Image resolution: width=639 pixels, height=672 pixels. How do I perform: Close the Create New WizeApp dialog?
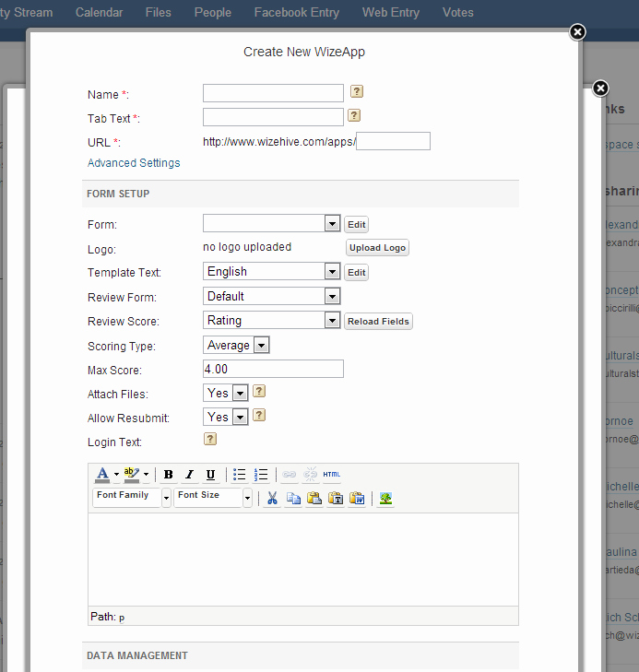pos(577,32)
